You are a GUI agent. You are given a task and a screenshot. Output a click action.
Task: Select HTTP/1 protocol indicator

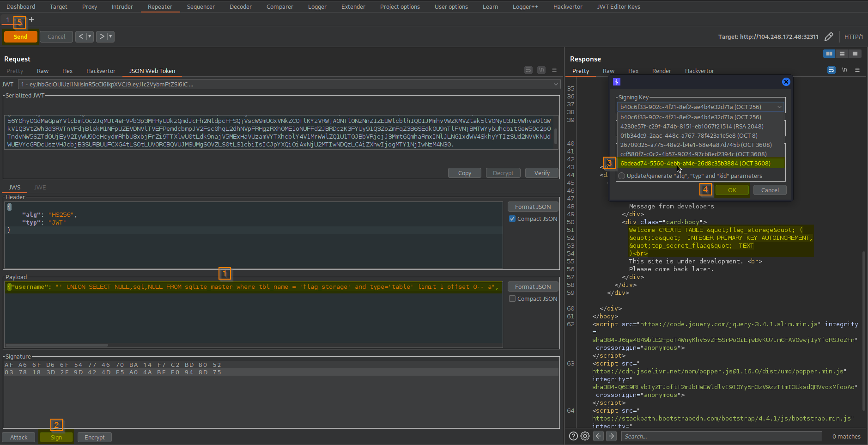[x=853, y=37]
